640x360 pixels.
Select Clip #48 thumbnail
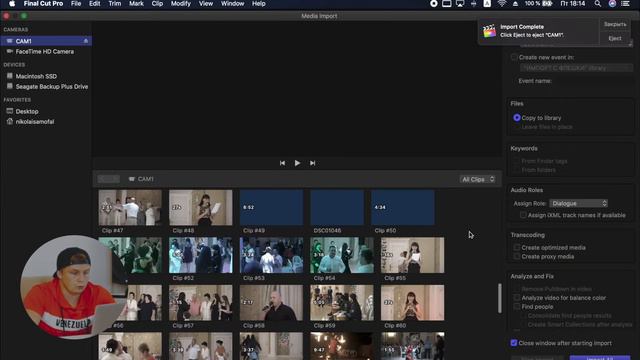tap(200, 207)
